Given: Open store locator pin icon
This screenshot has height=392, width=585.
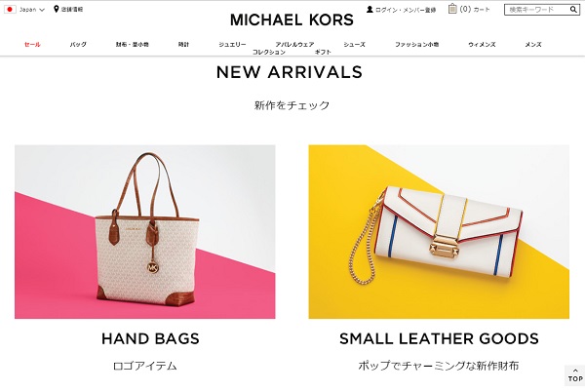Looking at the screenshot, I should coord(56,9).
